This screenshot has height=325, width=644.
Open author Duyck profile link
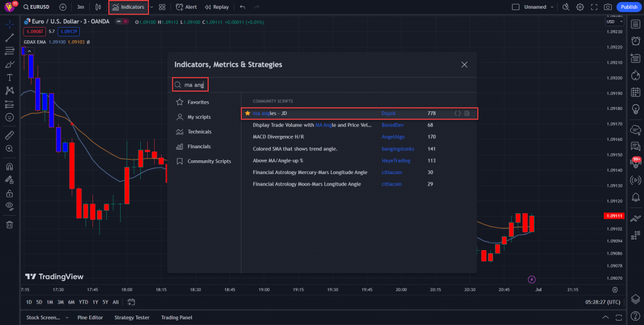389,113
